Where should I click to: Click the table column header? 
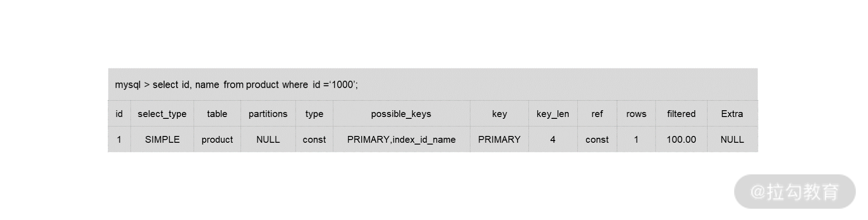(x=217, y=114)
